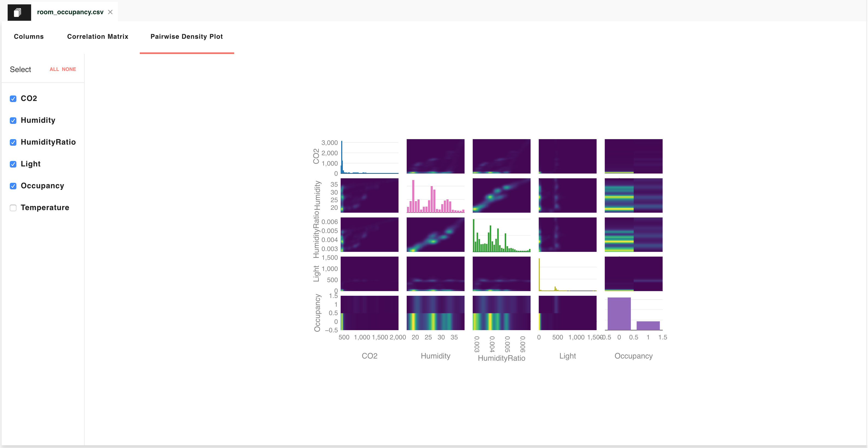The height and width of the screenshot is (448, 868).
Task: Click the room_occupancy.csv file tab label
Action: click(x=70, y=12)
